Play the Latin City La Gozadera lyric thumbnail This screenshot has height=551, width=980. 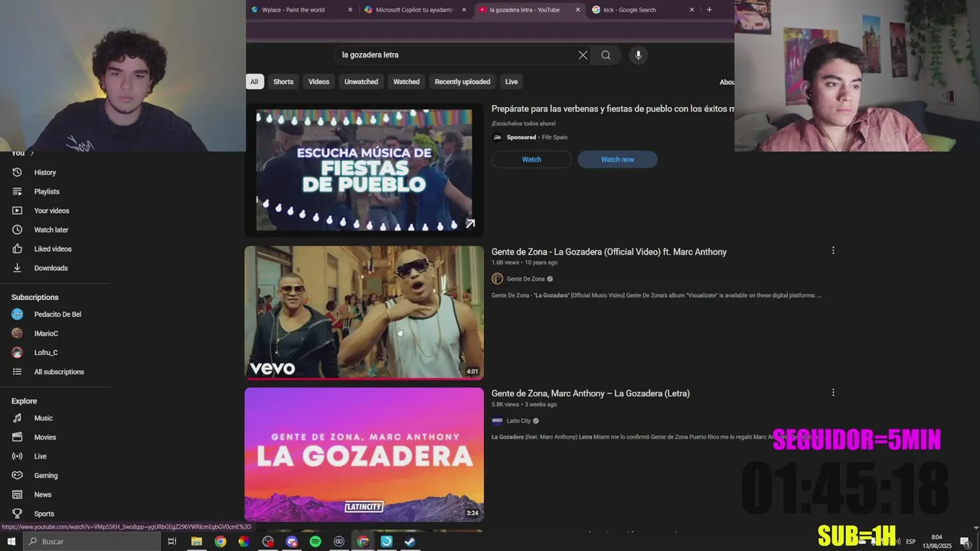tap(364, 455)
